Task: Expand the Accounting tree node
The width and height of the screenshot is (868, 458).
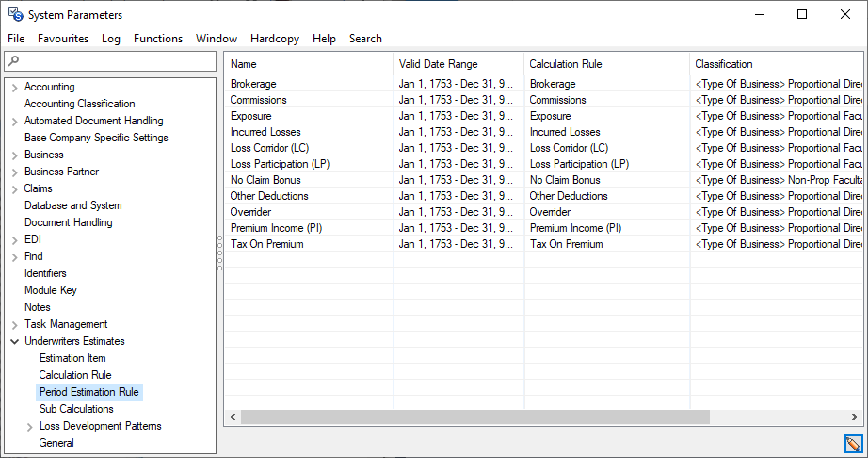Action: (x=14, y=88)
